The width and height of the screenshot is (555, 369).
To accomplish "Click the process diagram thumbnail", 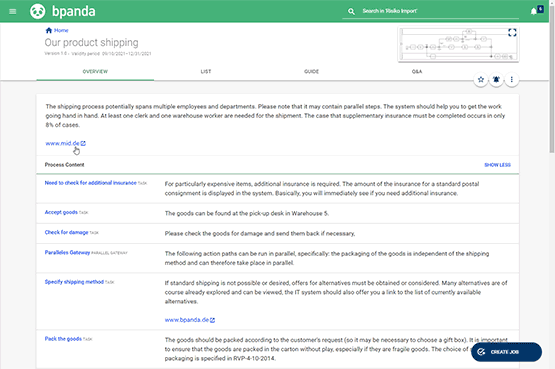I will click(458, 44).
